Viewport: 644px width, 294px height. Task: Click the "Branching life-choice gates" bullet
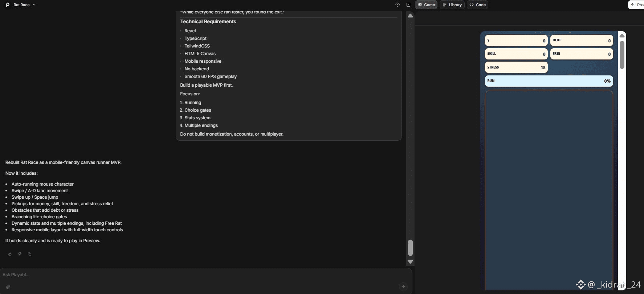[39, 217]
